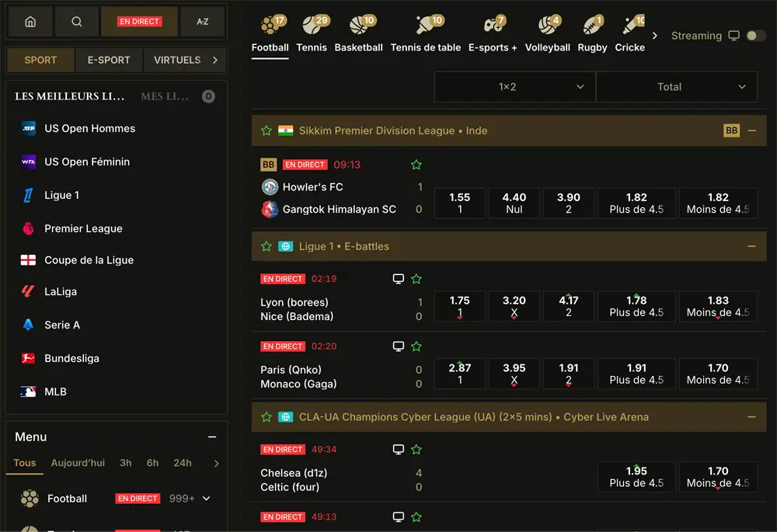Click the MLB logo in top leagues

pyautogui.click(x=28, y=392)
